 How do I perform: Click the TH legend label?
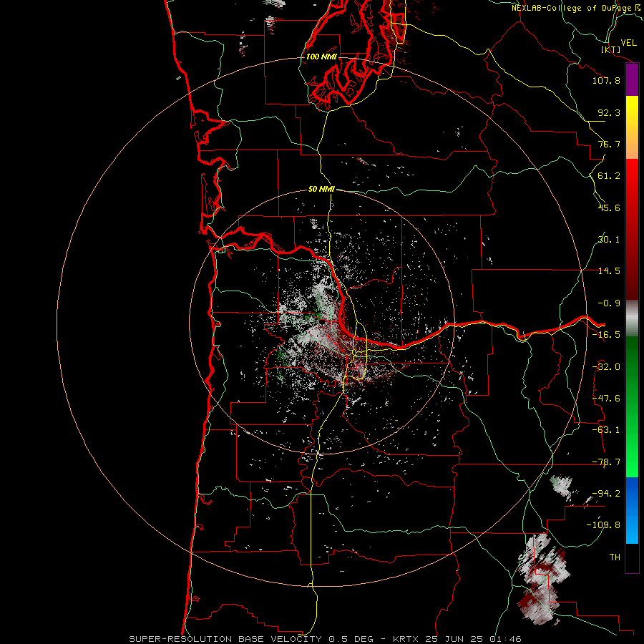615,557
